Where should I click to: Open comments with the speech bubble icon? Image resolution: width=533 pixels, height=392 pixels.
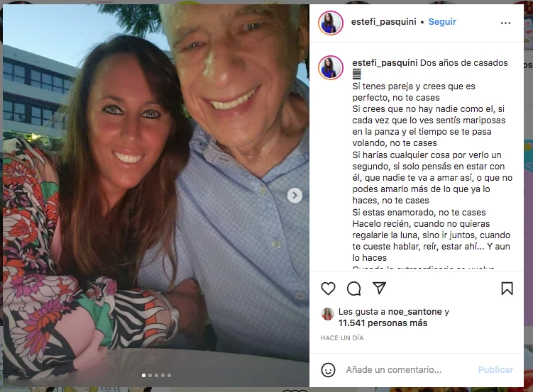pos(354,289)
